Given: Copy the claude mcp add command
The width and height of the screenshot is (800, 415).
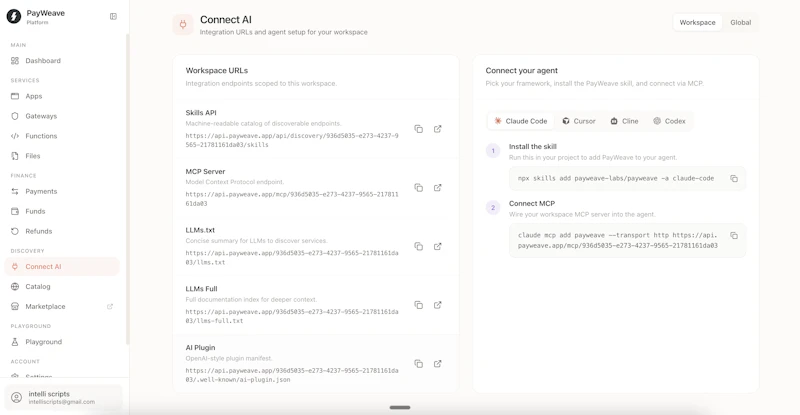Looking at the screenshot, I should 734,236.
